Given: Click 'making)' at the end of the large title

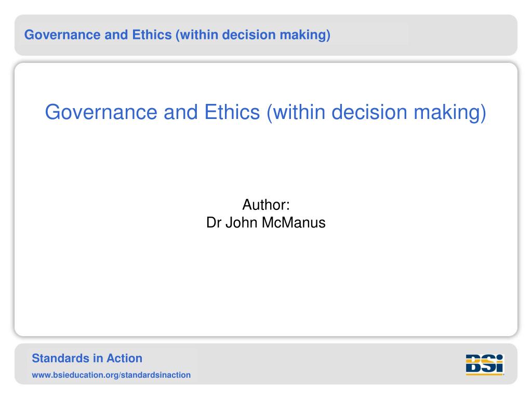Looking at the screenshot, I should pos(450,113).
